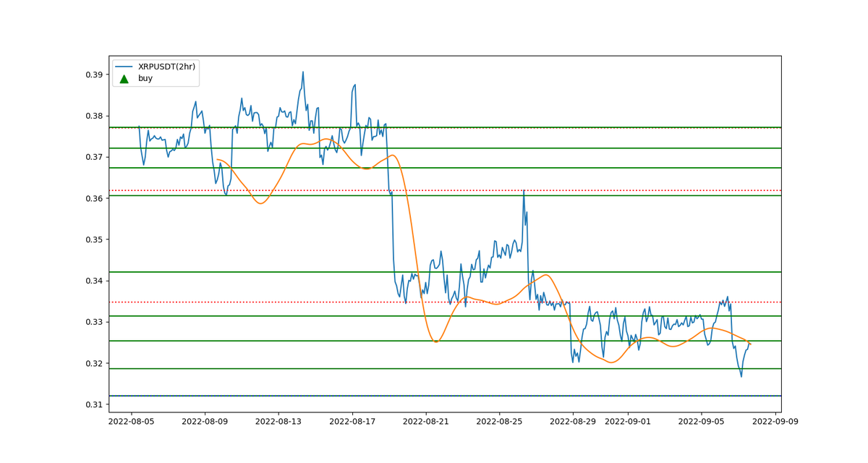Click y-axis tick label 0.39
Screen dimensions: 868x463
94,75
